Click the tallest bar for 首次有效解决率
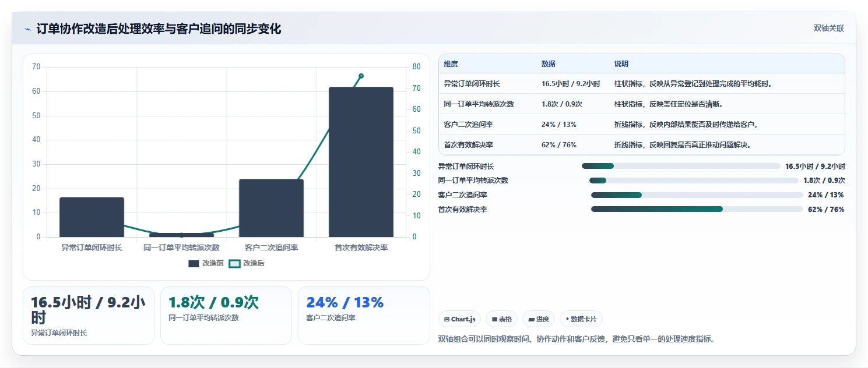Viewport: 868px width, 368px height. [361, 162]
